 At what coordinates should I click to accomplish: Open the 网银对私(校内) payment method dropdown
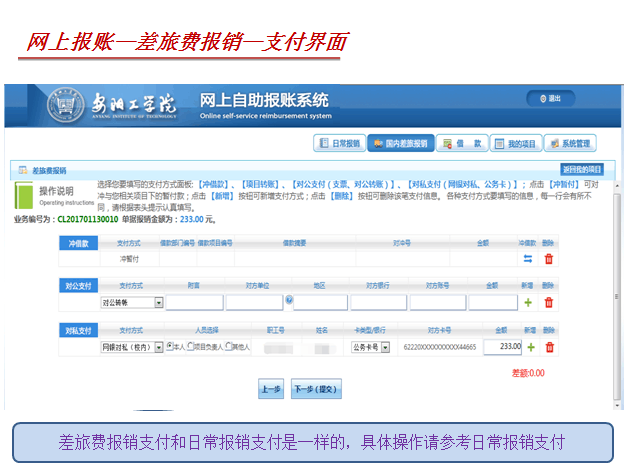(158, 347)
